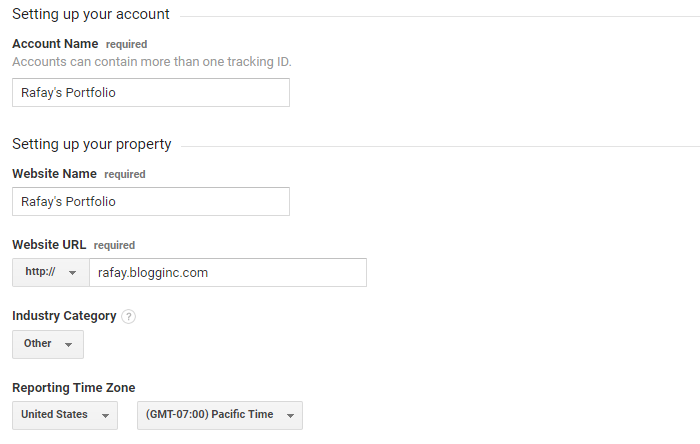Click the arrow beside http:// protocol selector
This screenshot has height=444, width=700.
click(x=72, y=273)
